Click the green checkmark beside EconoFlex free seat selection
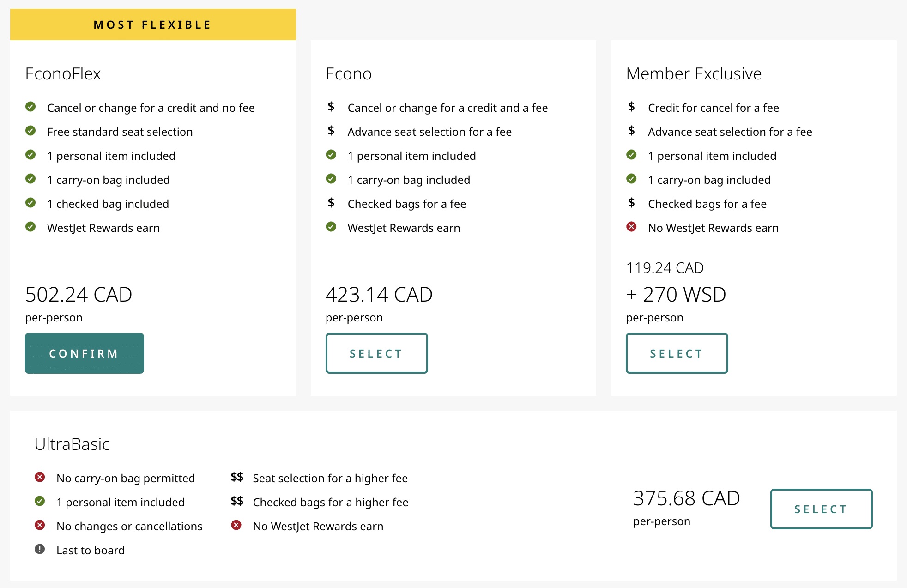The image size is (907, 588). 30,131
